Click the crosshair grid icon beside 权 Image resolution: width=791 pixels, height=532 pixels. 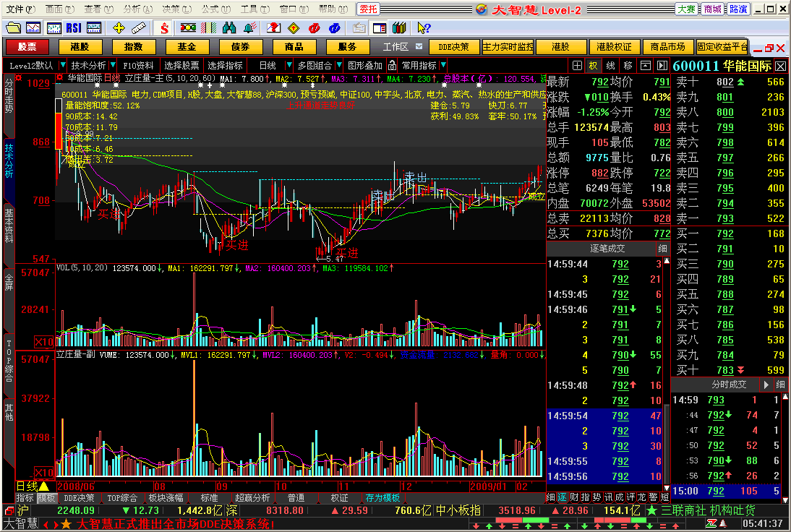coord(577,66)
